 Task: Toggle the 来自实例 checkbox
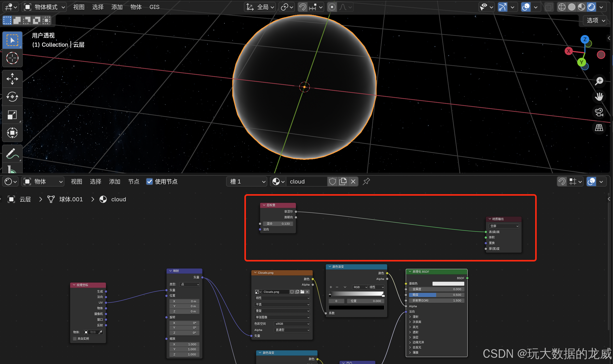pos(75,338)
